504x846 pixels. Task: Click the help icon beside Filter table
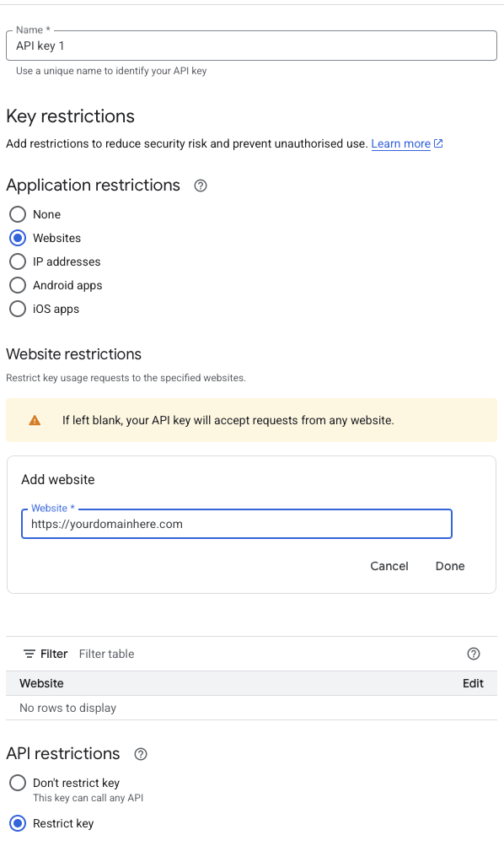[474, 654]
